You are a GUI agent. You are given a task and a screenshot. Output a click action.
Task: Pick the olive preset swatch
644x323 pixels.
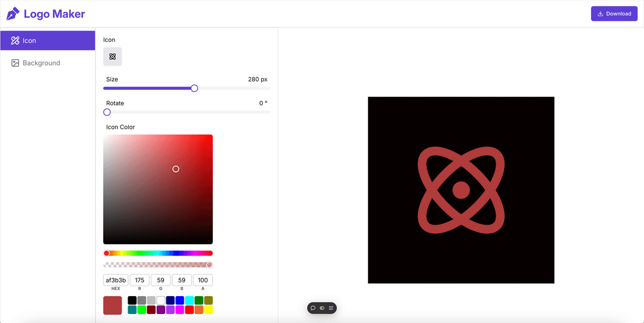click(x=209, y=300)
